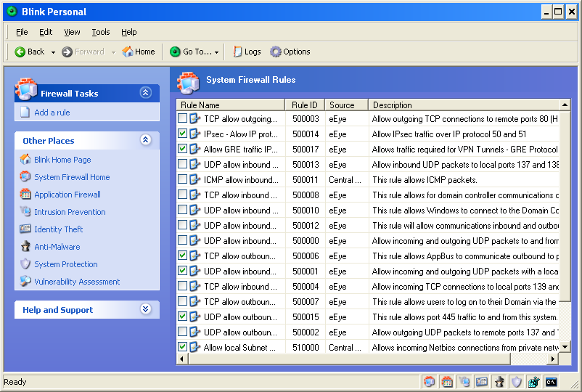Select the 'This rule allows ICMP packets.' description
Image resolution: width=582 pixels, height=392 pixels.
pos(425,180)
